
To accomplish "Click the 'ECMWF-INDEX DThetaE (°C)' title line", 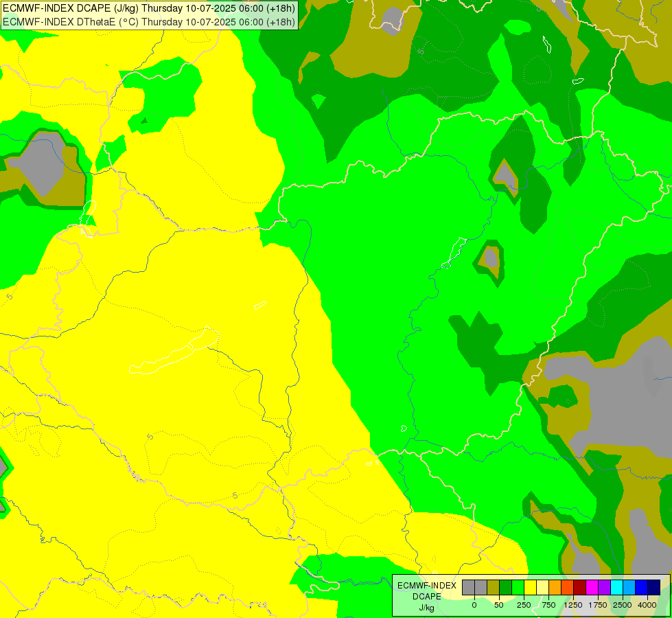I will coord(149,22).
